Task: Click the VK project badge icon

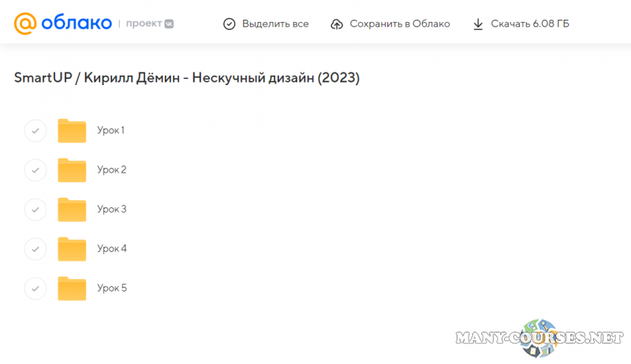Action: point(168,24)
